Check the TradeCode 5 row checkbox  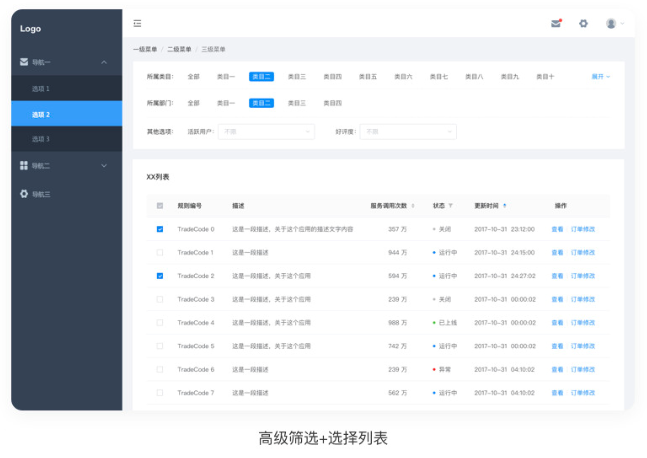point(160,346)
